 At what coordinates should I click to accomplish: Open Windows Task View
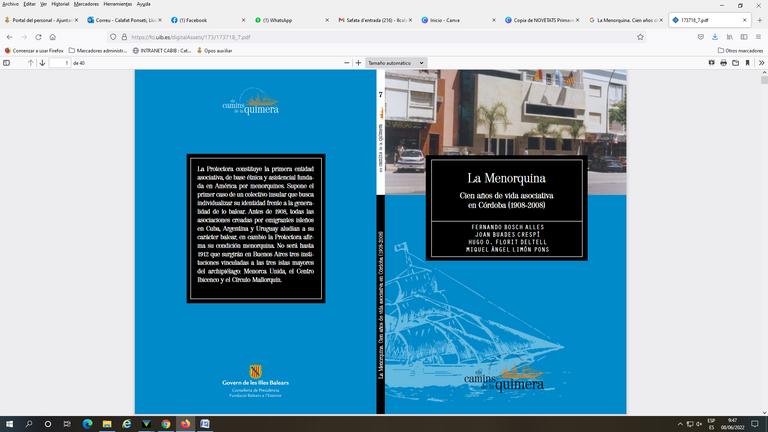[x=67, y=424]
